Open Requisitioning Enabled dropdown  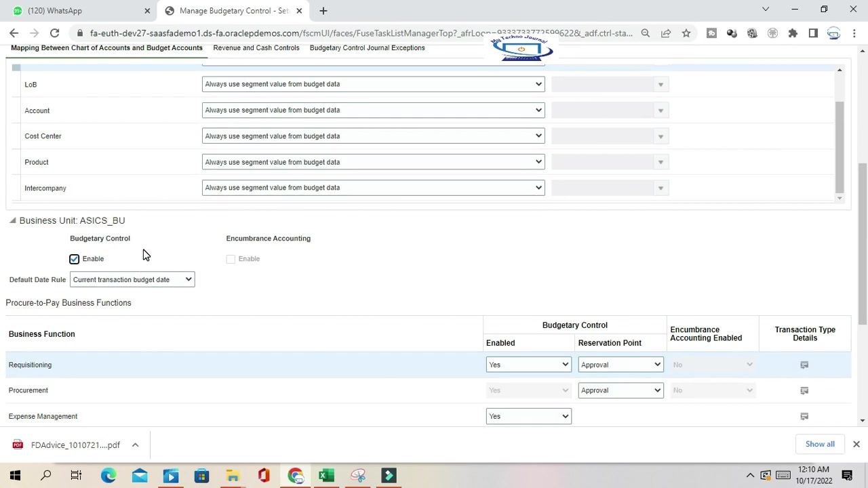coord(528,365)
